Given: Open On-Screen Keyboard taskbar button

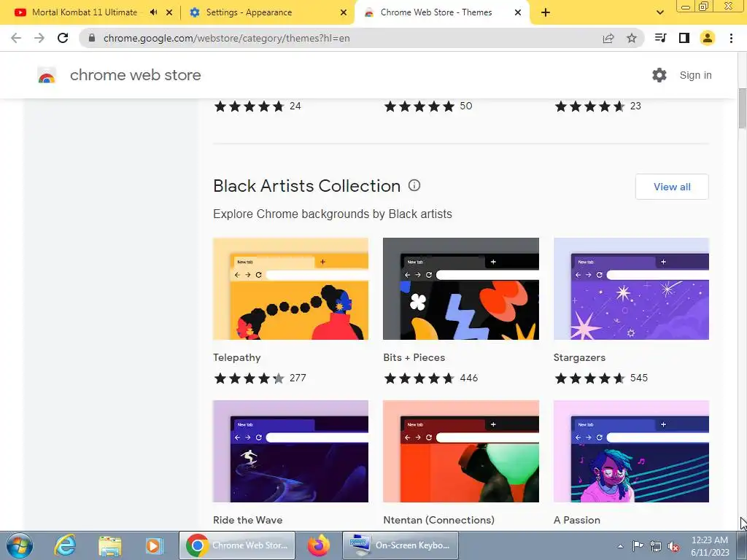Looking at the screenshot, I should pos(400,545).
